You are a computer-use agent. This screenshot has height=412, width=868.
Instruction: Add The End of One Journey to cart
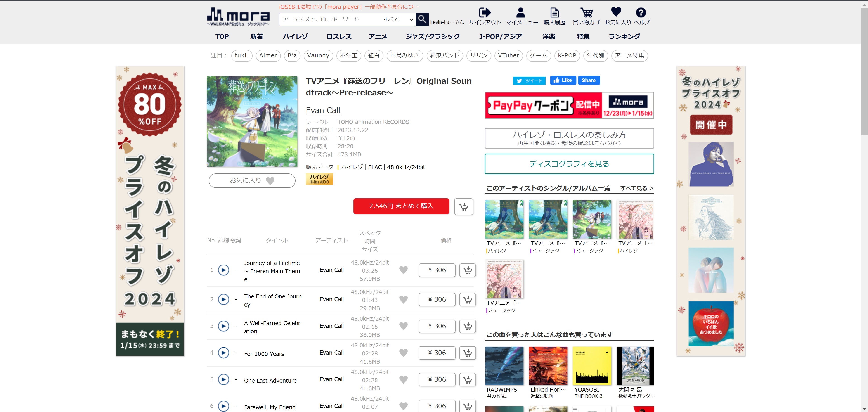coord(467,299)
